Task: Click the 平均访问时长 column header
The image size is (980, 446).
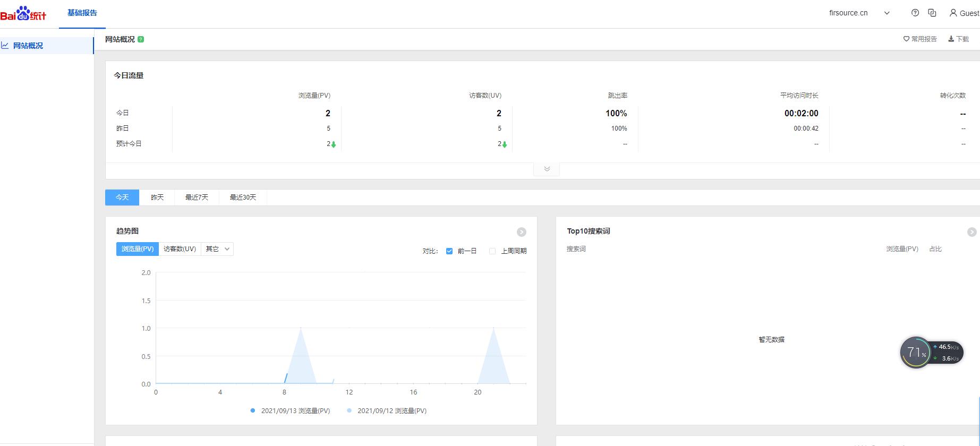Action: [799, 96]
